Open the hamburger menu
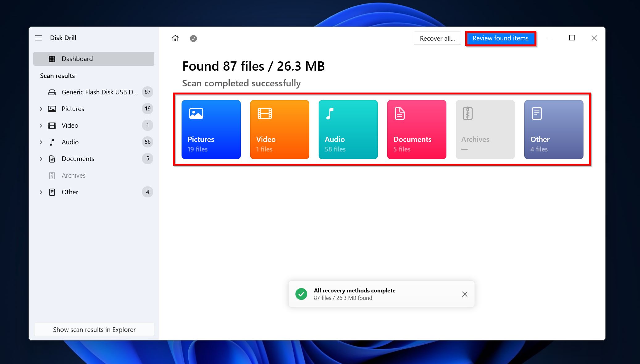This screenshot has width=640, height=364. pos(39,38)
